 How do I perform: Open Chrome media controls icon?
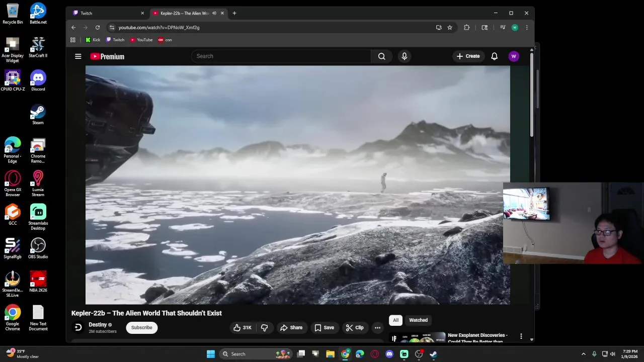502,28
